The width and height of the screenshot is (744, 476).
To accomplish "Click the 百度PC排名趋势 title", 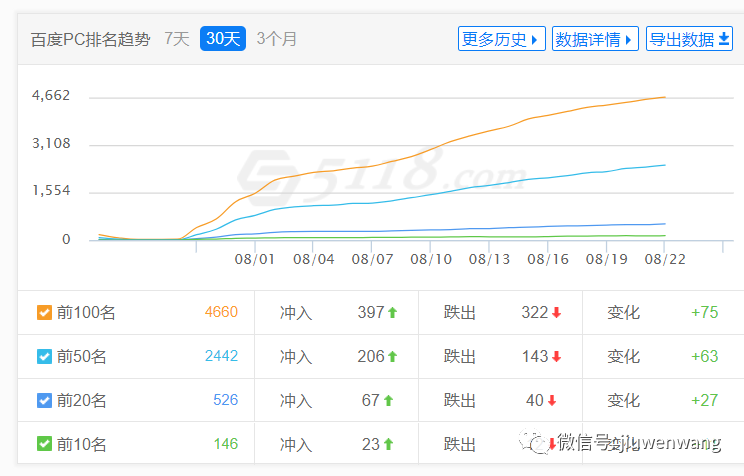I will pos(90,39).
